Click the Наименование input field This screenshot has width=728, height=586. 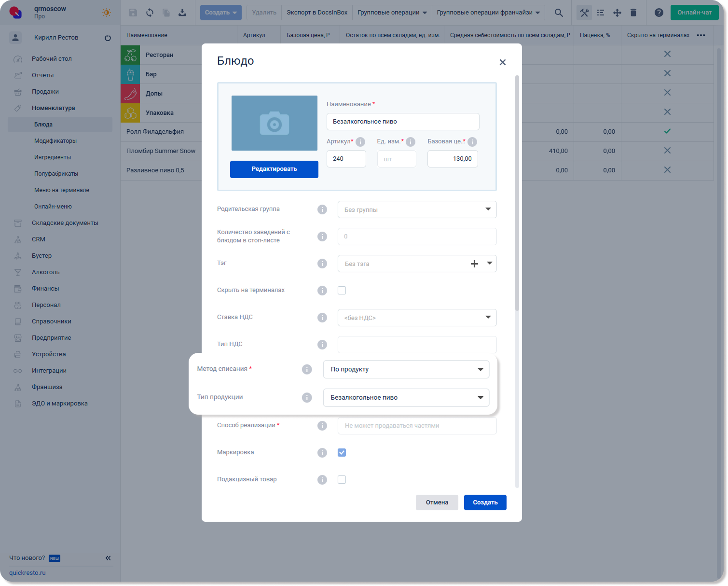(x=403, y=122)
